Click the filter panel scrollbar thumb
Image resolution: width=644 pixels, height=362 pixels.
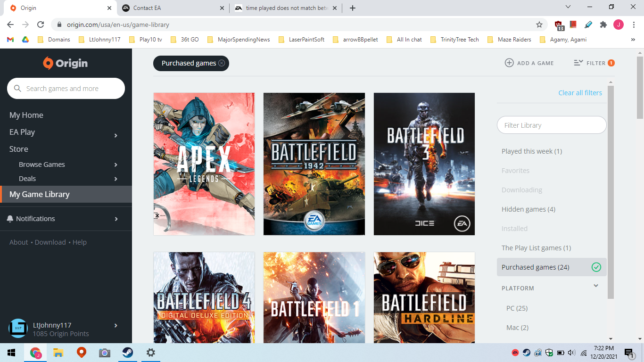pyautogui.click(x=611, y=192)
